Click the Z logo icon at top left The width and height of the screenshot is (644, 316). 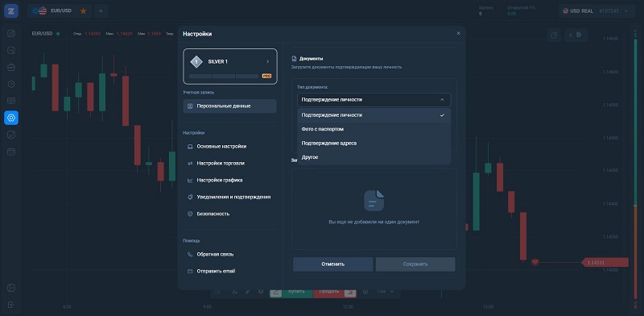pyautogui.click(x=11, y=10)
